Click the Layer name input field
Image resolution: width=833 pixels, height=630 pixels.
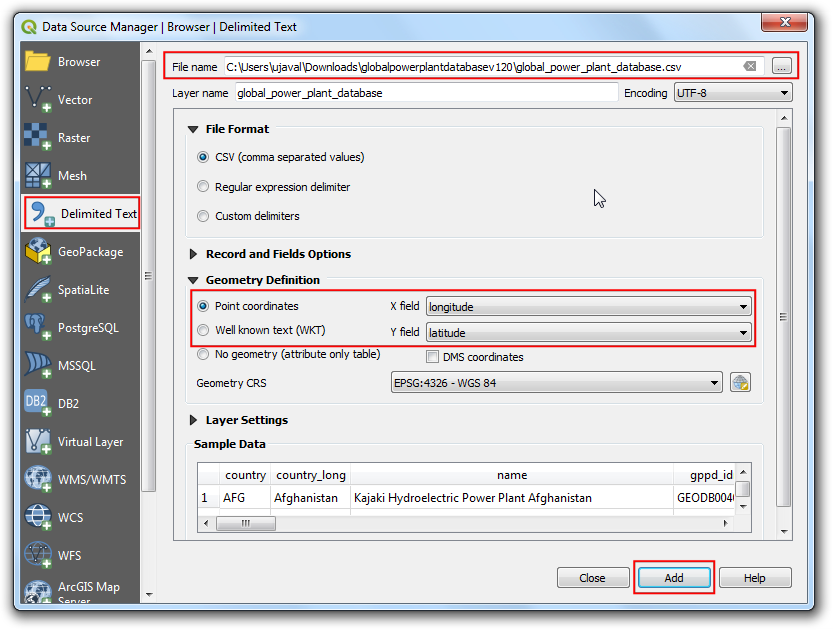click(426, 93)
